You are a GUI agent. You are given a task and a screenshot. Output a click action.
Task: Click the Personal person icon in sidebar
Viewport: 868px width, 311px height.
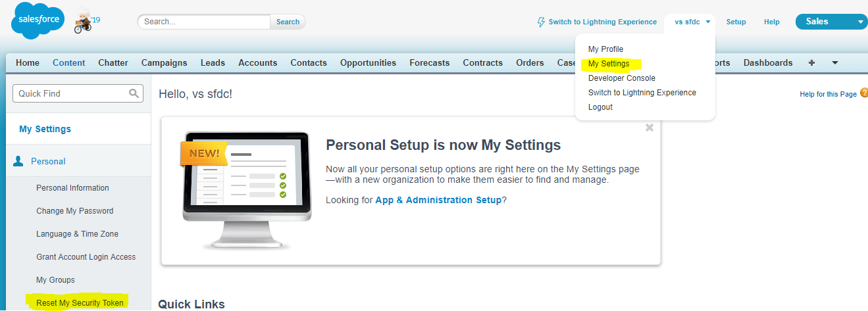pyautogui.click(x=18, y=161)
